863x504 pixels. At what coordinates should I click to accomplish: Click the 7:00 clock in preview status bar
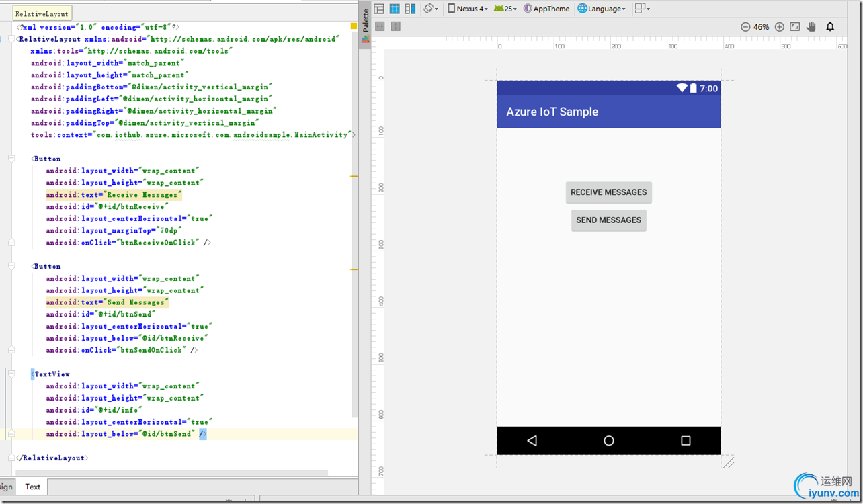(708, 89)
